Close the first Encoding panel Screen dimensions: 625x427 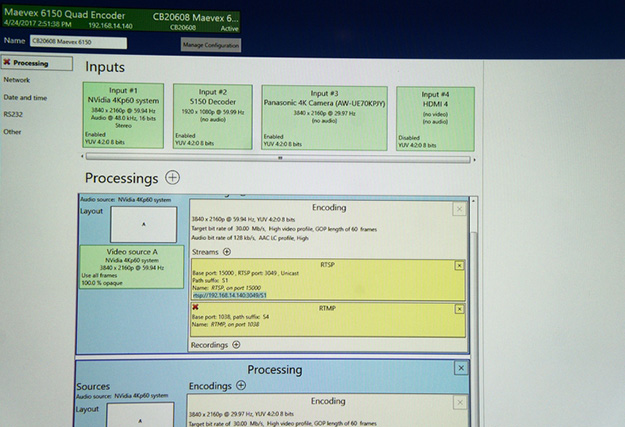[458, 209]
